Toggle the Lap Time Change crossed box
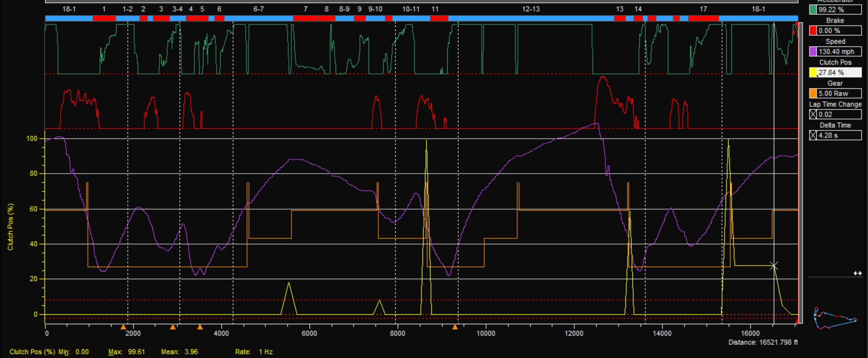The height and width of the screenshot is (358, 868). tap(813, 114)
